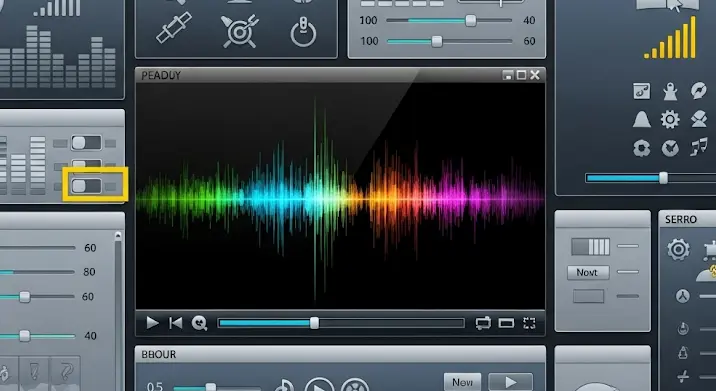
Task: Click the bell icon in SERRO panel
Action: point(683,352)
